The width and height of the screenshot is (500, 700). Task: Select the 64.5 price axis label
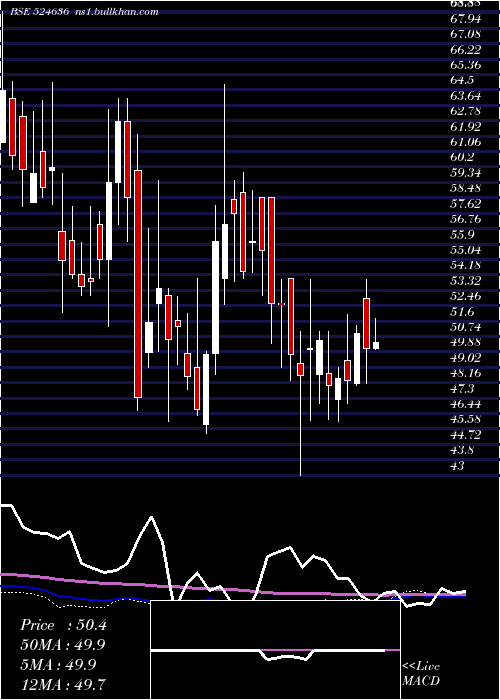click(x=462, y=80)
